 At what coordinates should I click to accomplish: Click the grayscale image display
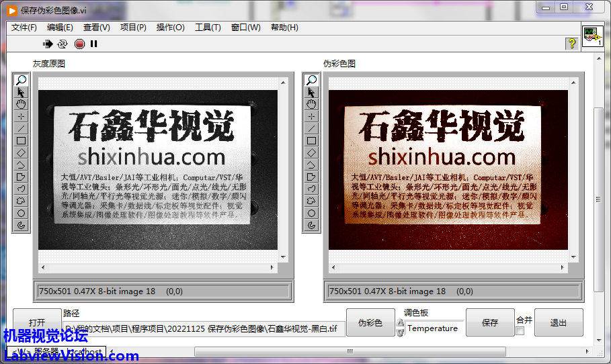coord(158,170)
